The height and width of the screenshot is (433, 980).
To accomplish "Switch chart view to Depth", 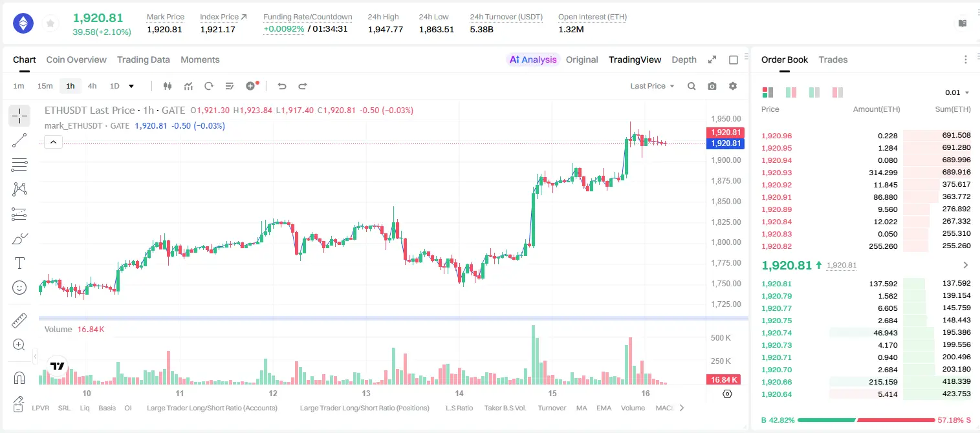I will [684, 59].
